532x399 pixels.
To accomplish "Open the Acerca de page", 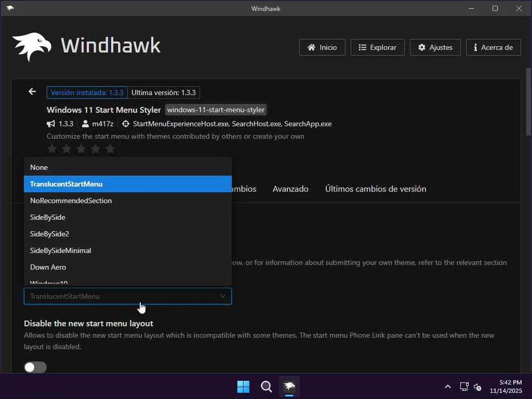I will [x=494, y=47].
